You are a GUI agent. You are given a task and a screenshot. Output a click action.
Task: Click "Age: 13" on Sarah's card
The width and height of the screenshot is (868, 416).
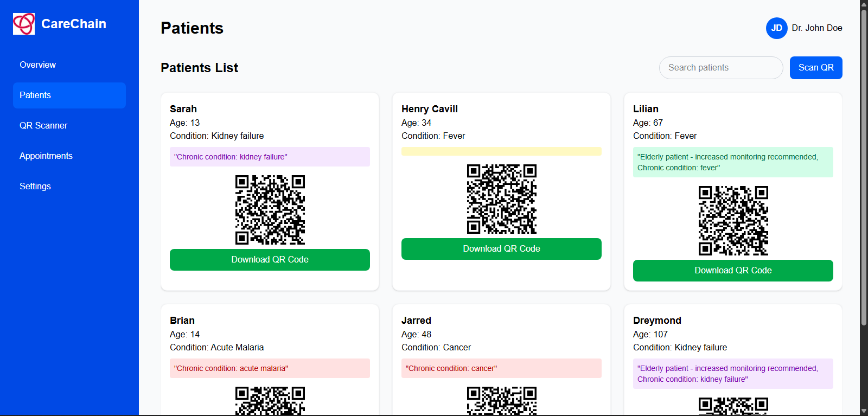point(185,123)
